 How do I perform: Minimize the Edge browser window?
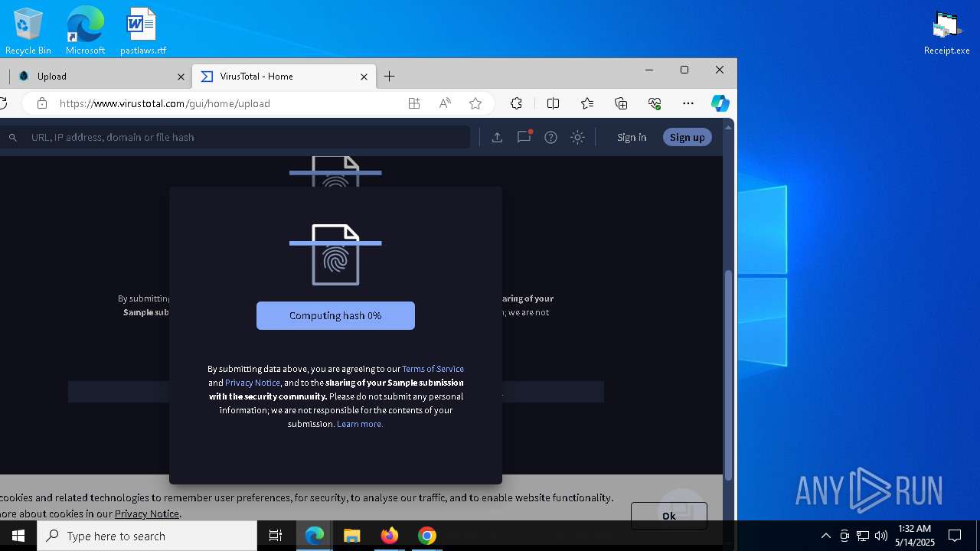click(x=649, y=70)
